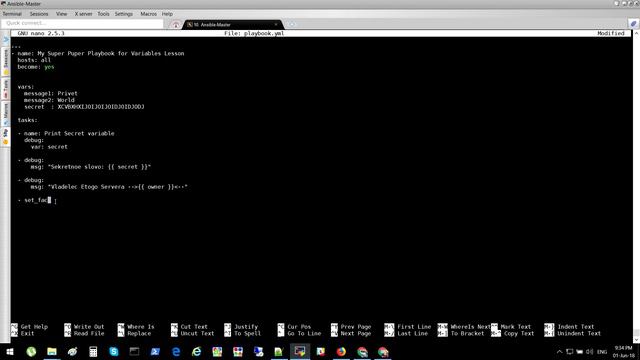
Task: Click the 'yes' value after become
Action: coord(49,67)
